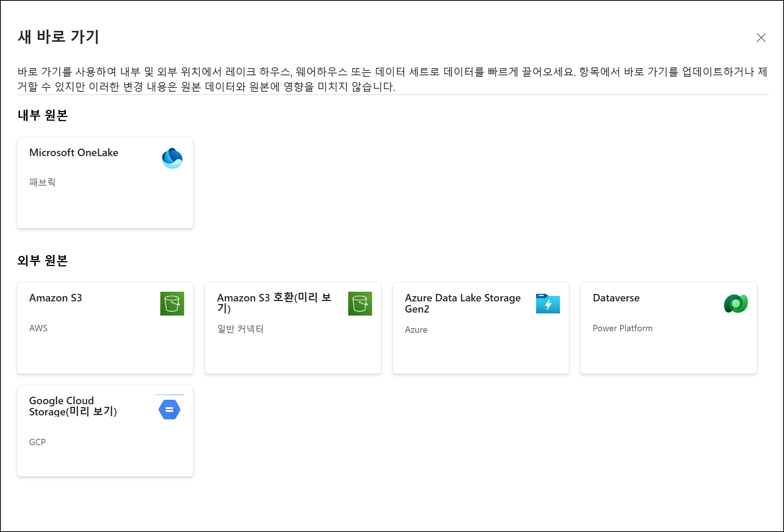Close the 새 바로 가기 dialog
Image resolution: width=784 pixels, height=532 pixels.
pyautogui.click(x=761, y=38)
